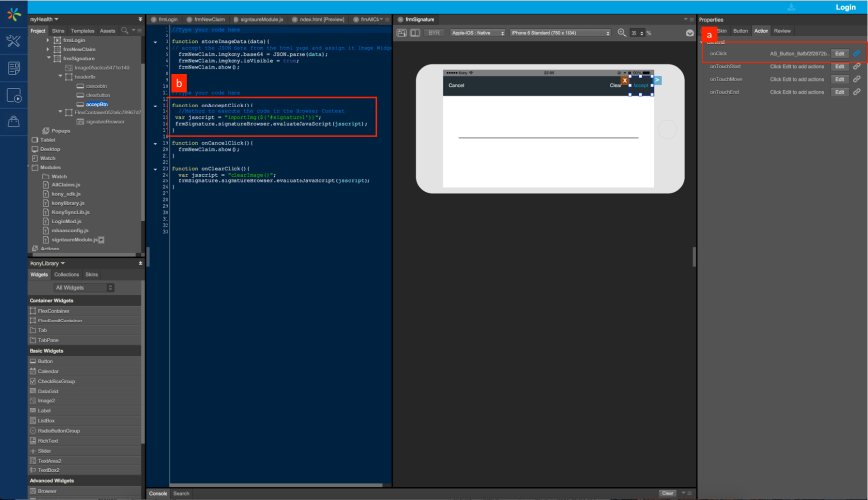Select the RadioButtonGroup widget in the library

point(60,430)
